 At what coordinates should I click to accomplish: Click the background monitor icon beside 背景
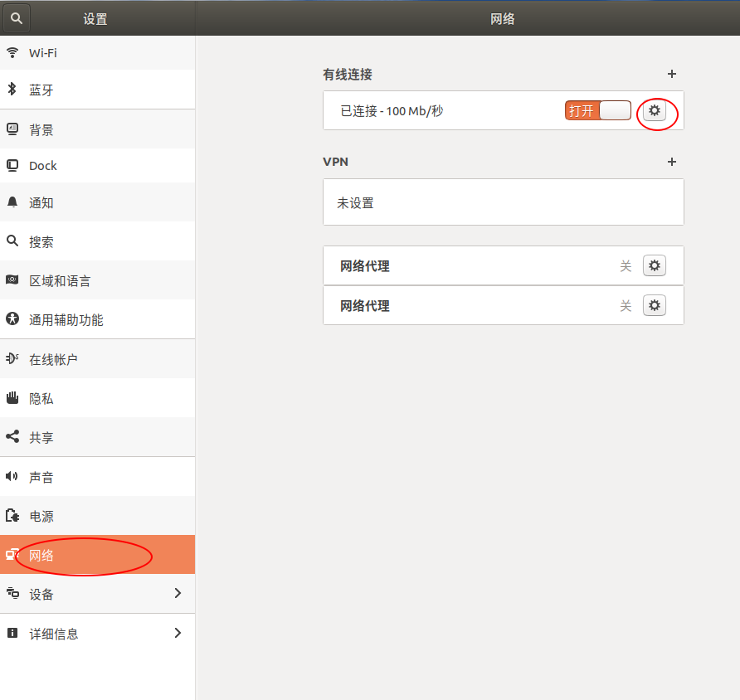(x=12, y=129)
